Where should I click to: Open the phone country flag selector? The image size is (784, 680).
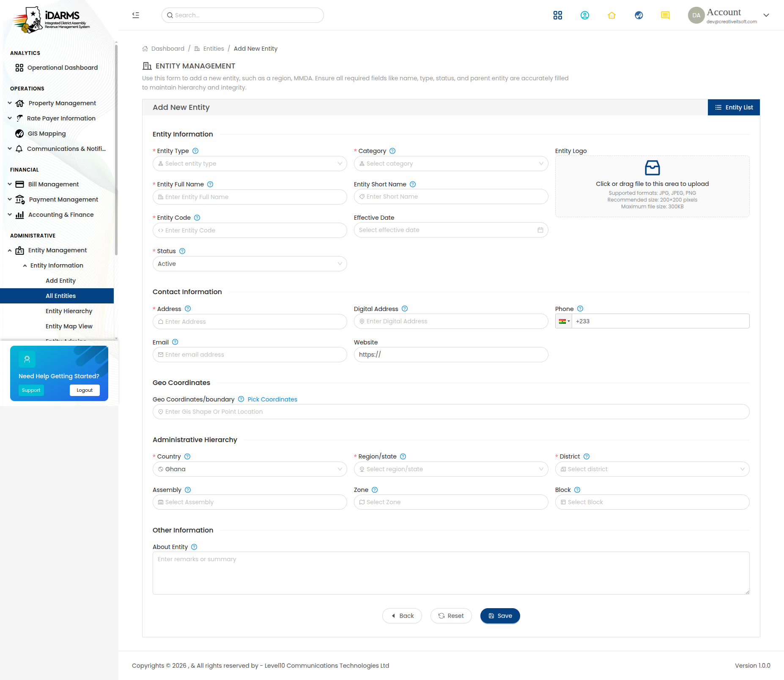(564, 321)
